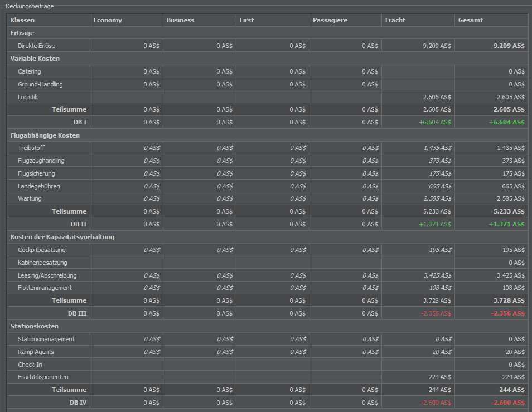Click the Business column header
The image size is (532, 412).
point(200,20)
